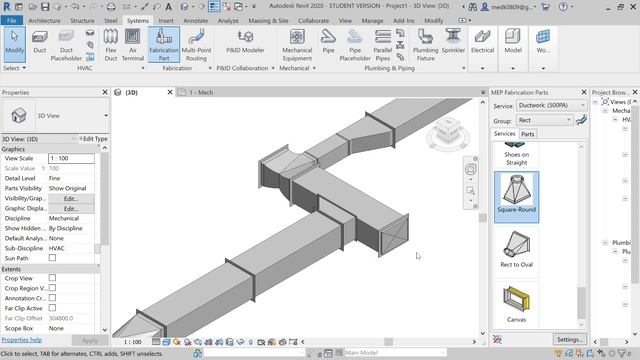
Task: Collapse the Views node in Project Browser
Action: coord(596,102)
